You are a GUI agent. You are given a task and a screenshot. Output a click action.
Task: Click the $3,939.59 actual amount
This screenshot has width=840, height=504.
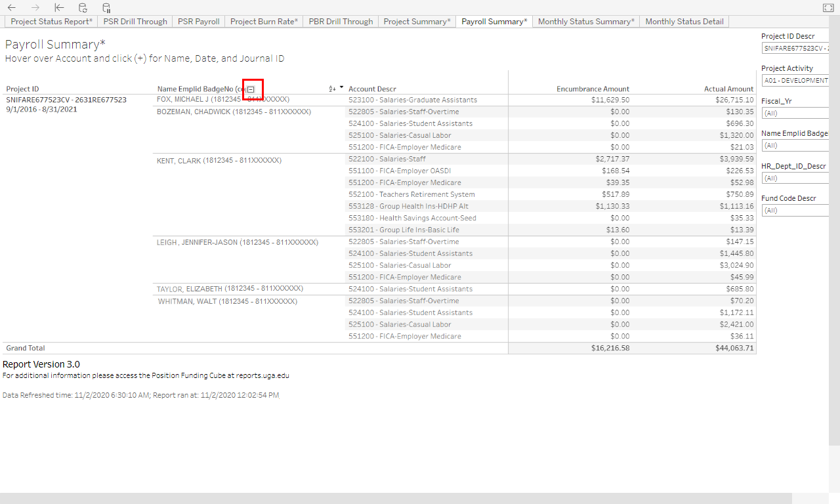(736, 159)
